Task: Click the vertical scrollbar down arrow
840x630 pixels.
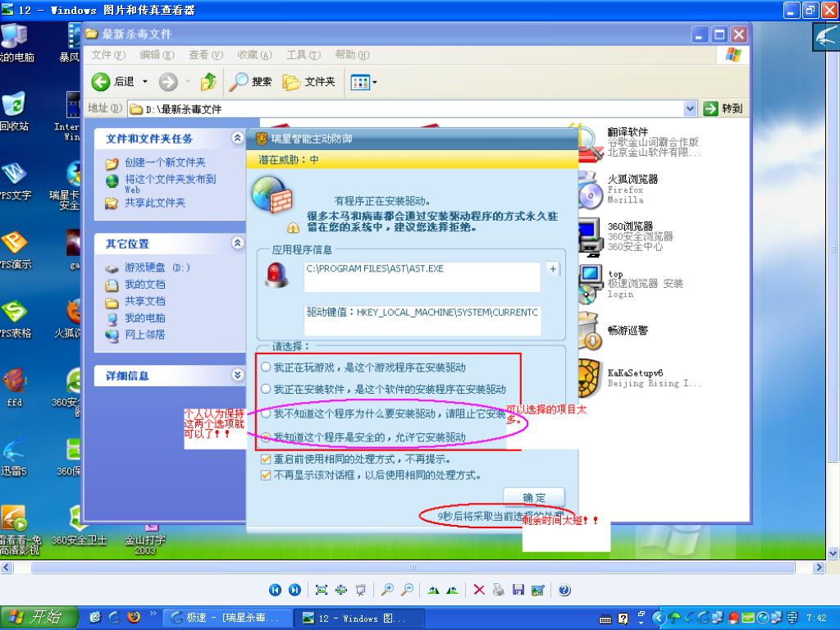Action: (833, 554)
